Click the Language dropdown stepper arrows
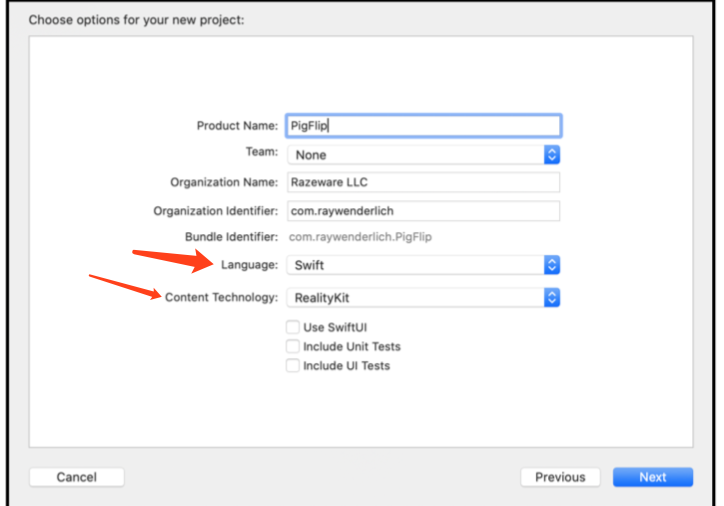The image size is (724, 506). [552, 265]
